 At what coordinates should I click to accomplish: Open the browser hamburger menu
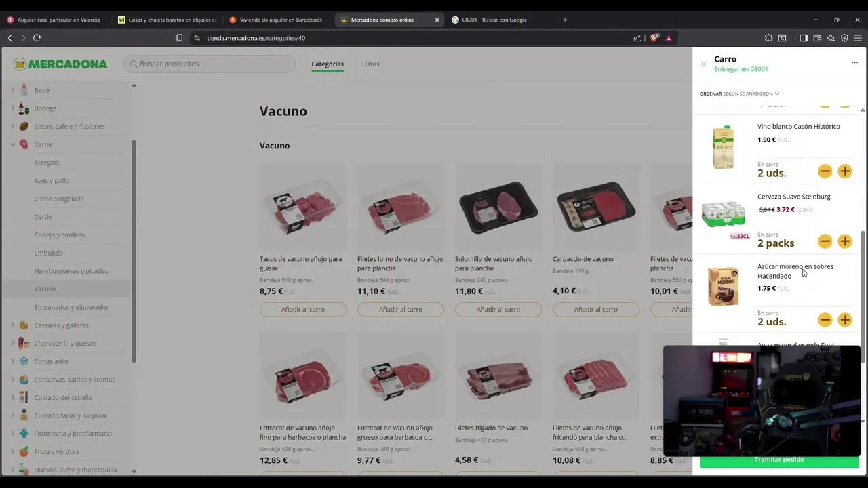[858, 38]
